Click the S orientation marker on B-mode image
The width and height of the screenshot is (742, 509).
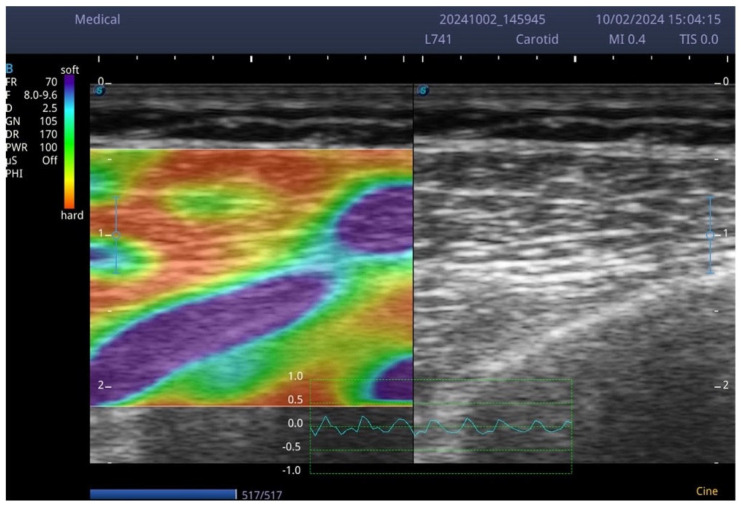pyautogui.click(x=423, y=90)
